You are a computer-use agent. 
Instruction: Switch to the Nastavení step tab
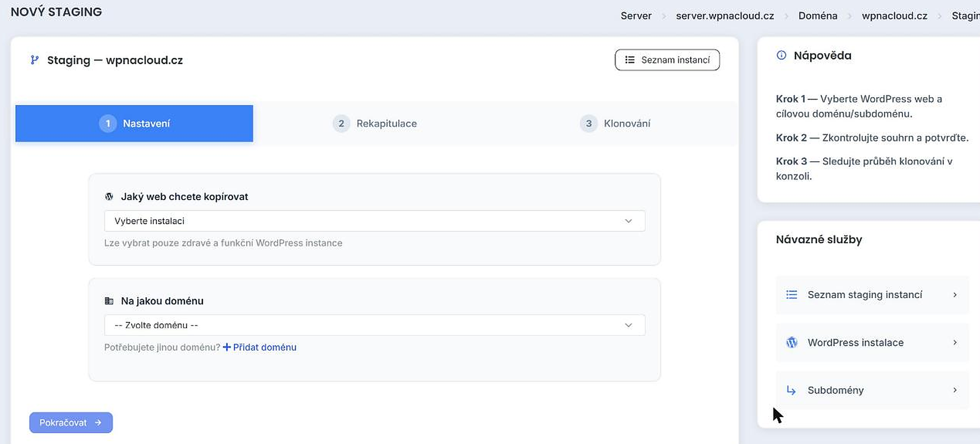click(x=134, y=124)
